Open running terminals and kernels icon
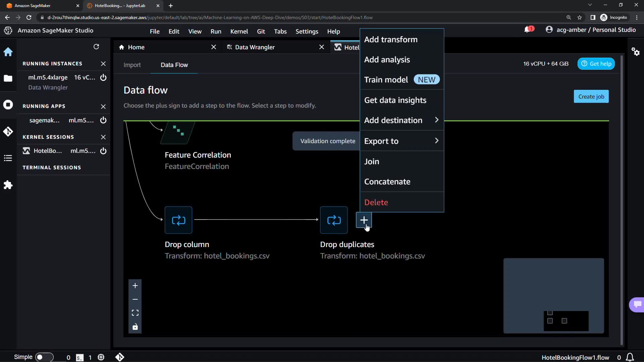This screenshot has width=644, height=362. pyautogui.click(x=8, y=105)
